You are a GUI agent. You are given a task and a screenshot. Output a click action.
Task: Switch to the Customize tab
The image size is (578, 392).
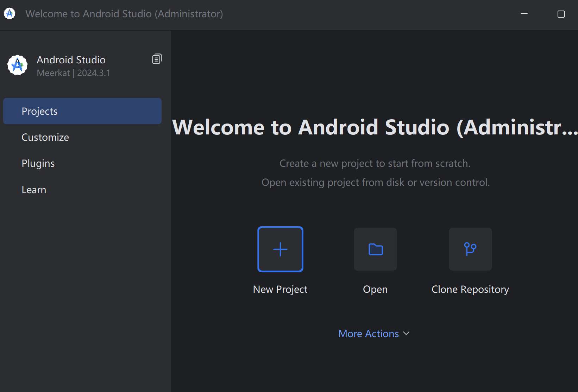82,137
